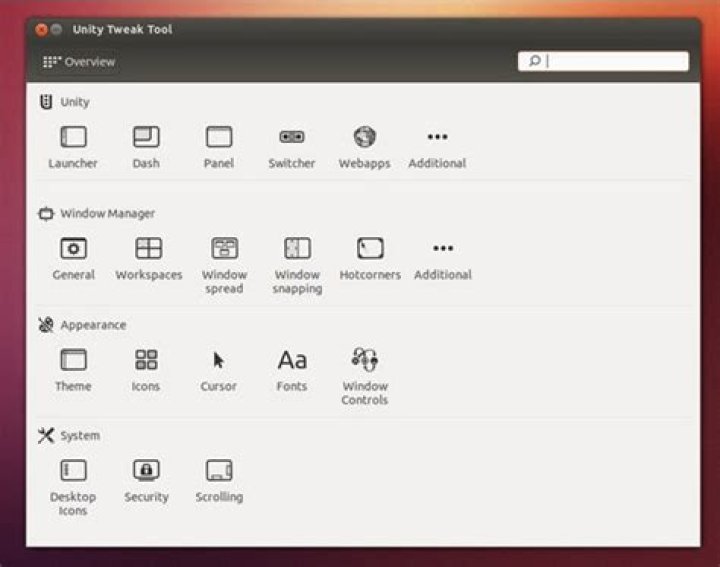
Task: Minimize the Unity Tweak Tool window
Action: [x=56, y=30]
